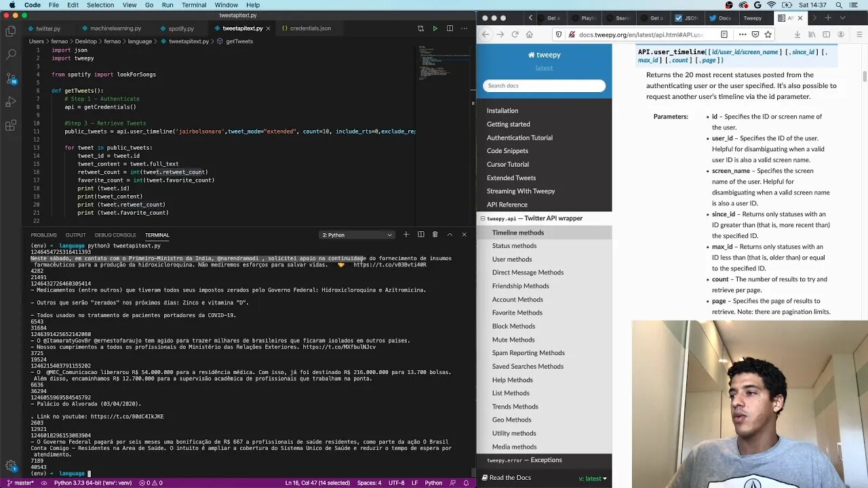Screen dimensions: 868x488
Task: Open the Manage gear icon in VS Code
Action: click(x=11, y=466)
